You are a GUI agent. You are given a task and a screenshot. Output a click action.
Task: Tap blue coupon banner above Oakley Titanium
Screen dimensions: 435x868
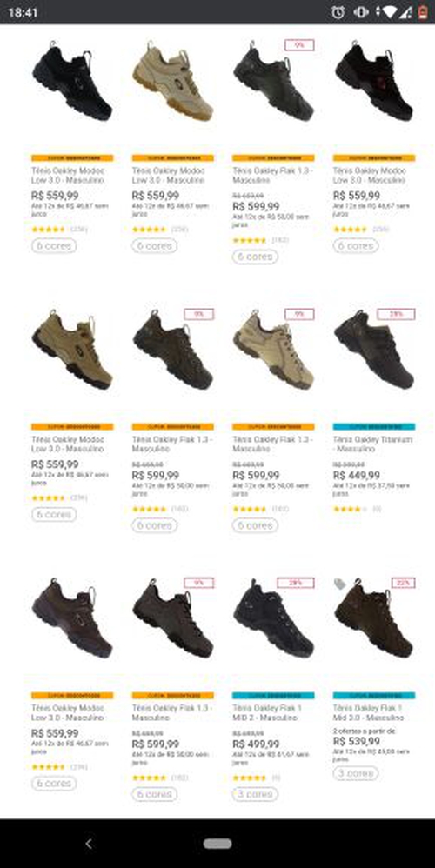[x=374, y=427]
